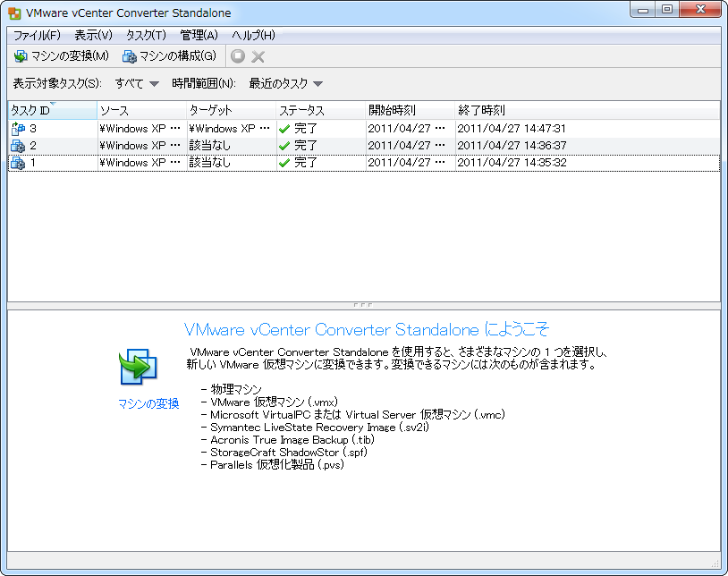Open the タスク(T) menu
This screenshot has height=576, width=728.
coord(146,35)
